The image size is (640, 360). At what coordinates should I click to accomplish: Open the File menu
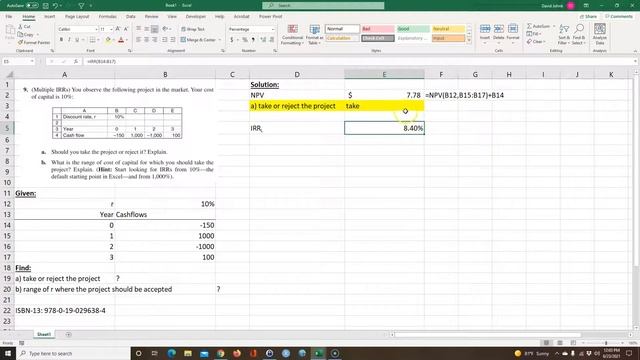click(x=9, y=17)
